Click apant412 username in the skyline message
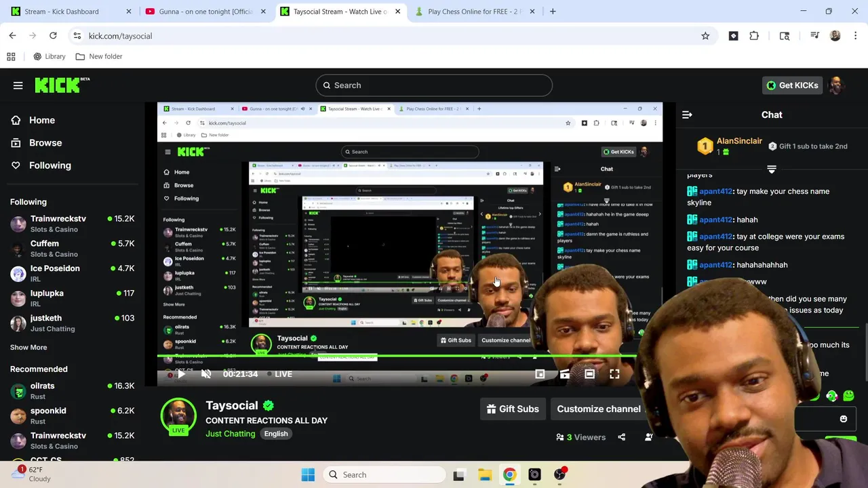Image resolution: width=868 pixels, height=488 pixels. coord(715,191)
